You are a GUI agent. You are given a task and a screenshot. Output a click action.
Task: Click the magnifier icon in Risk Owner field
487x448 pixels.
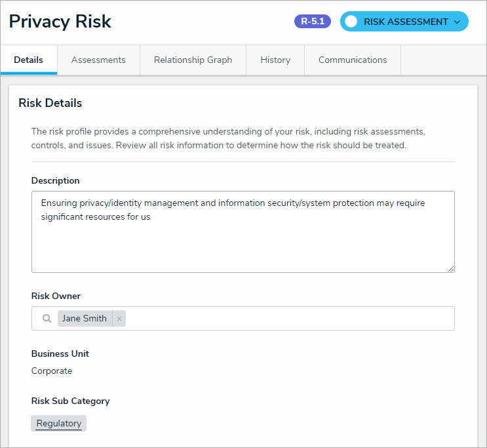tap(47, 319)
